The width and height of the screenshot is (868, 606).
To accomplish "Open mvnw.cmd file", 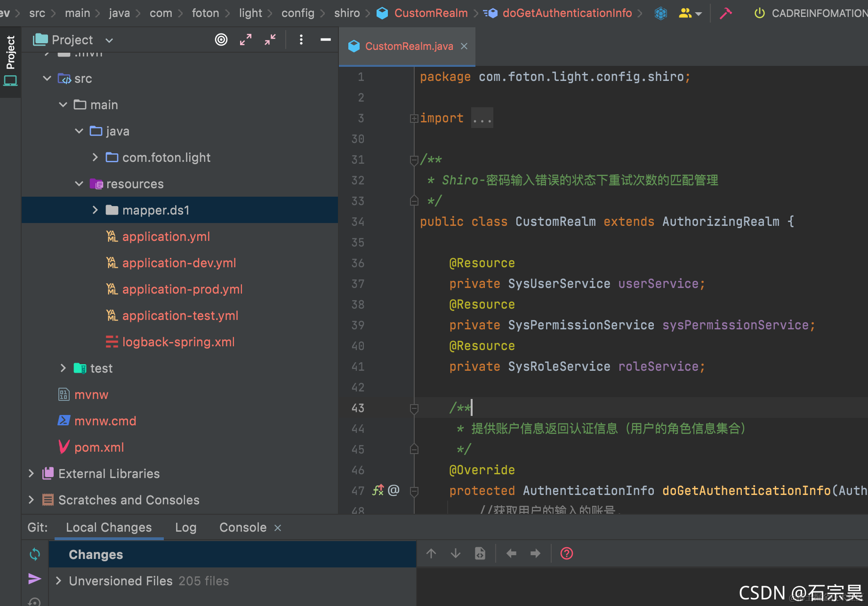I will [x=105, y=421].
